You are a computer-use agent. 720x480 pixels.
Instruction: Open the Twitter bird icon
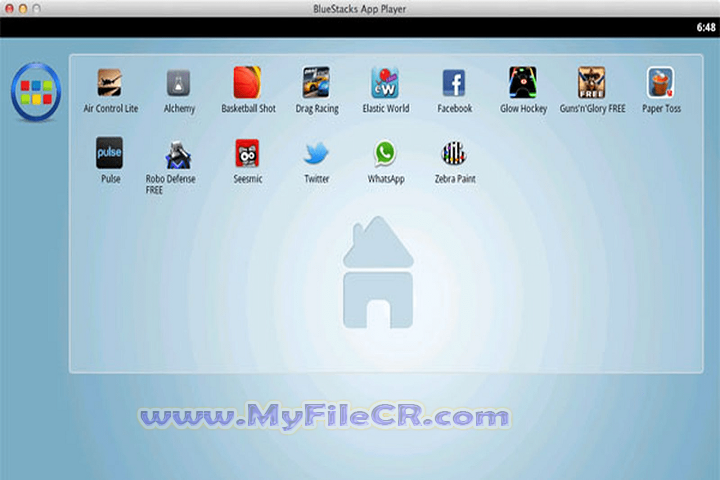click(316, 153)
